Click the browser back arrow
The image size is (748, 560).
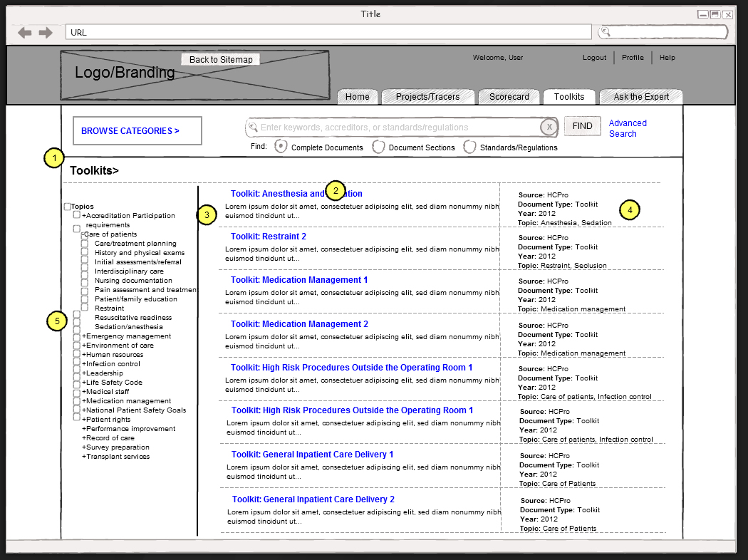pos(24,33)
